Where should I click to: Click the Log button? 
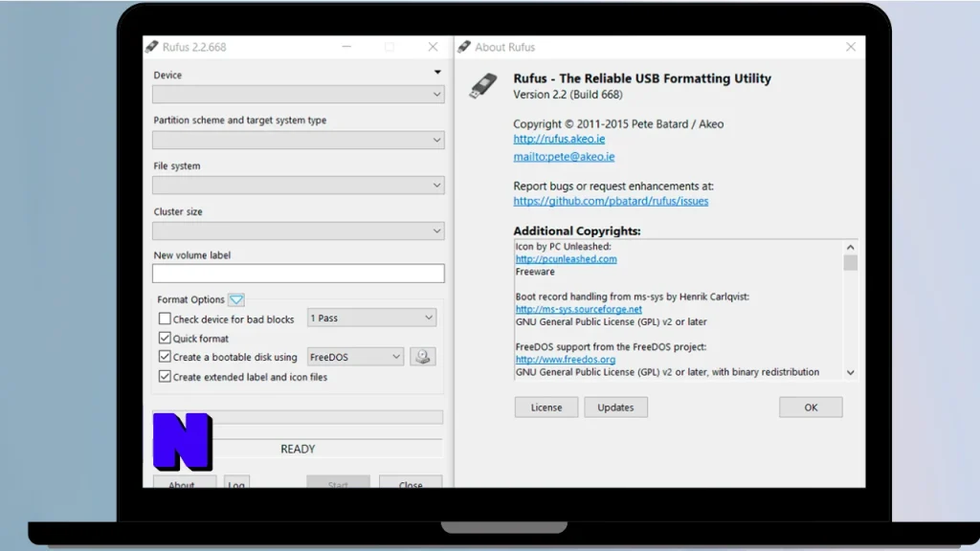pos(236,482)
